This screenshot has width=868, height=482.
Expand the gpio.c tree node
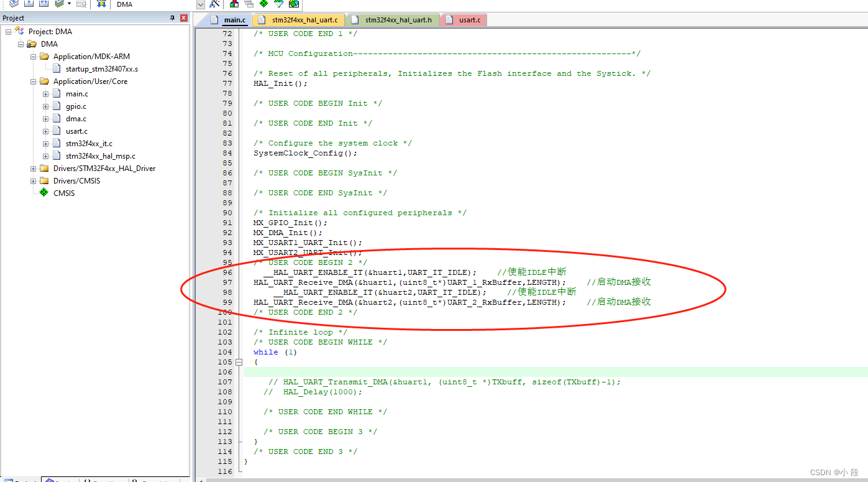pos(45,106)
